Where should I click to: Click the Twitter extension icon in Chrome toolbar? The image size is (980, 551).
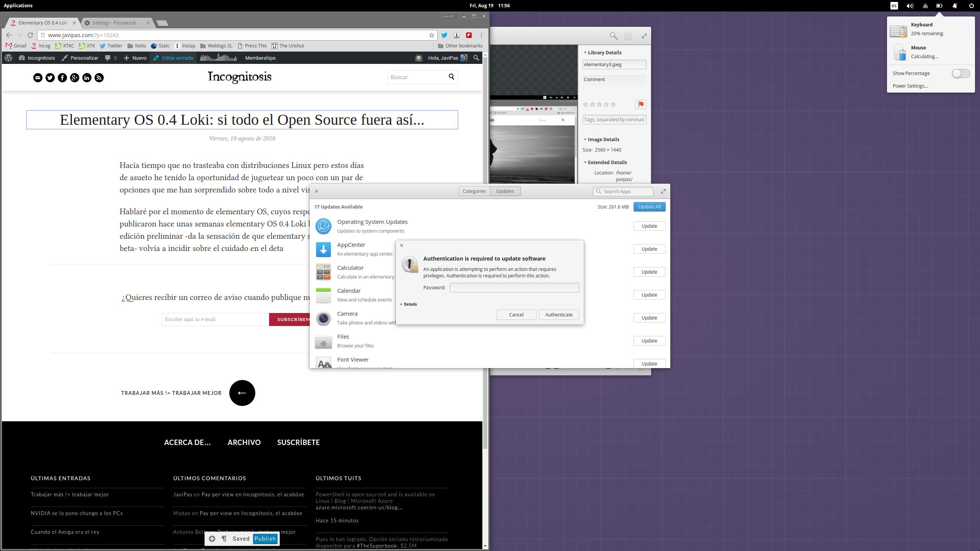(x=444, y=35)
